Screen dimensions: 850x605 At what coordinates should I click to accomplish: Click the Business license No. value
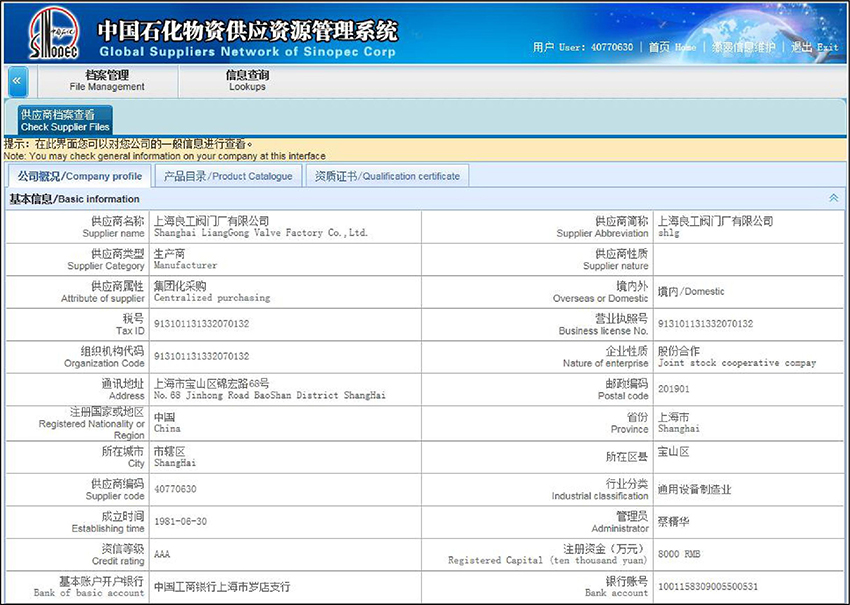[x=705, y=324]
